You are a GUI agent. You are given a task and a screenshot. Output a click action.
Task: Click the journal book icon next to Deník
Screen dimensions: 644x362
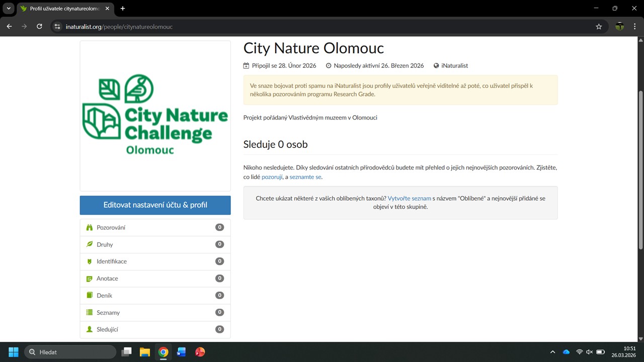coord(90,296)
